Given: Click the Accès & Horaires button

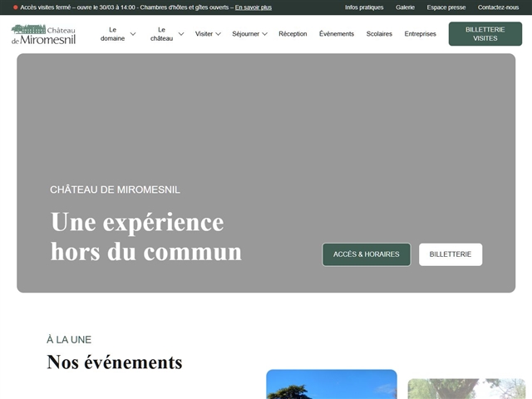Looking at the screenshot, I should [x=367, y=254].
